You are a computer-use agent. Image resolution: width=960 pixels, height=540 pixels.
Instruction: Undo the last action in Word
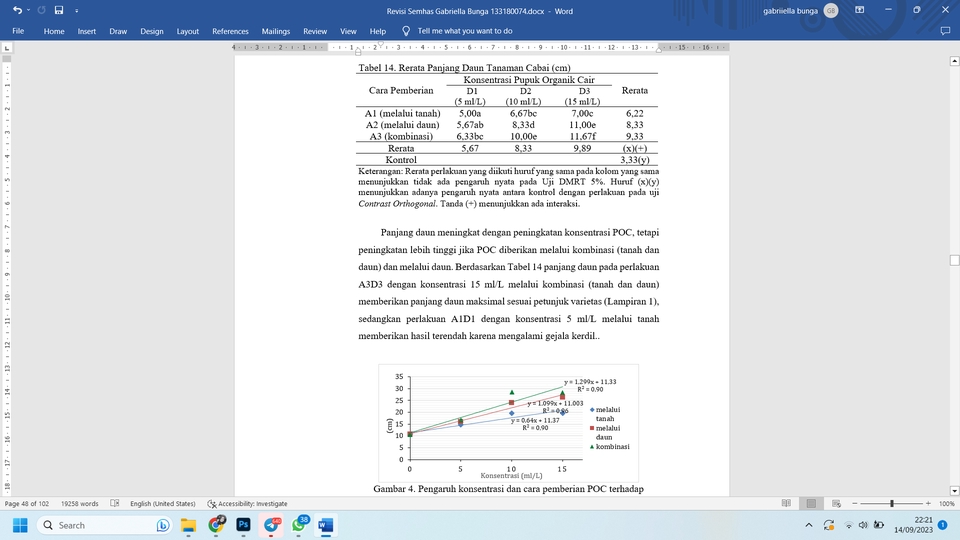click(x=17, y=10)
